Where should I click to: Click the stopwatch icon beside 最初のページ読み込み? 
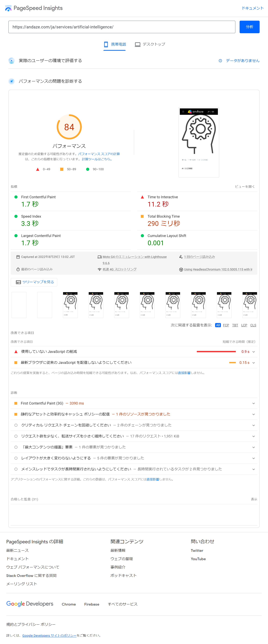coord(18,269)
